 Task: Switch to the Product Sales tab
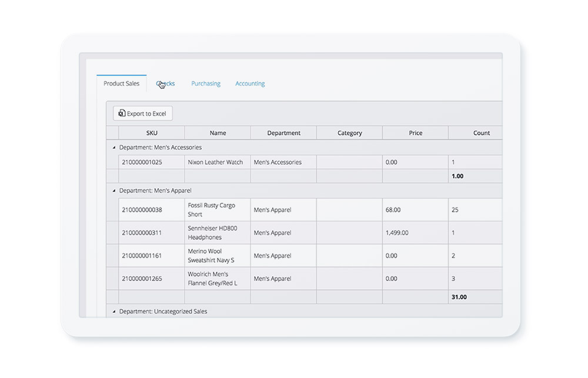coord(121,83)
